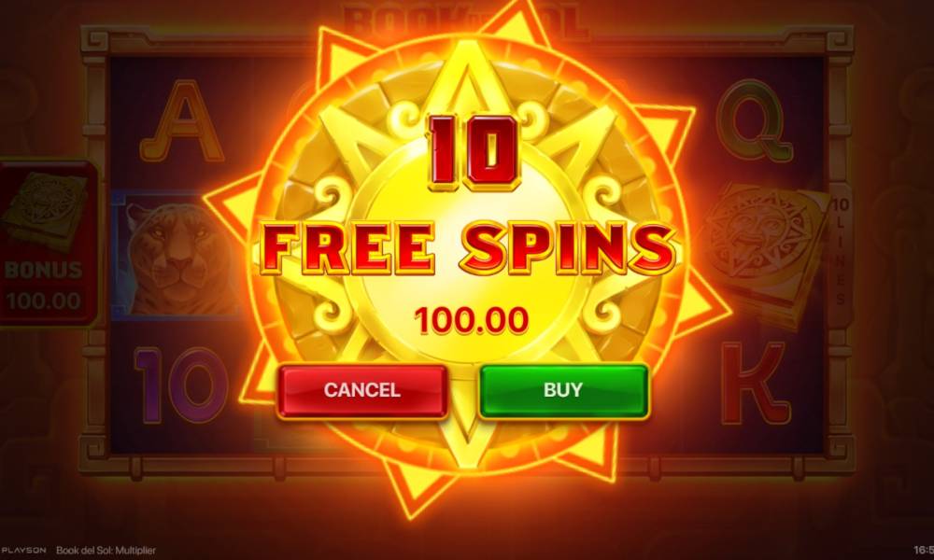Click the green BUY button
The image size is (934, 560).
[563, 390]
